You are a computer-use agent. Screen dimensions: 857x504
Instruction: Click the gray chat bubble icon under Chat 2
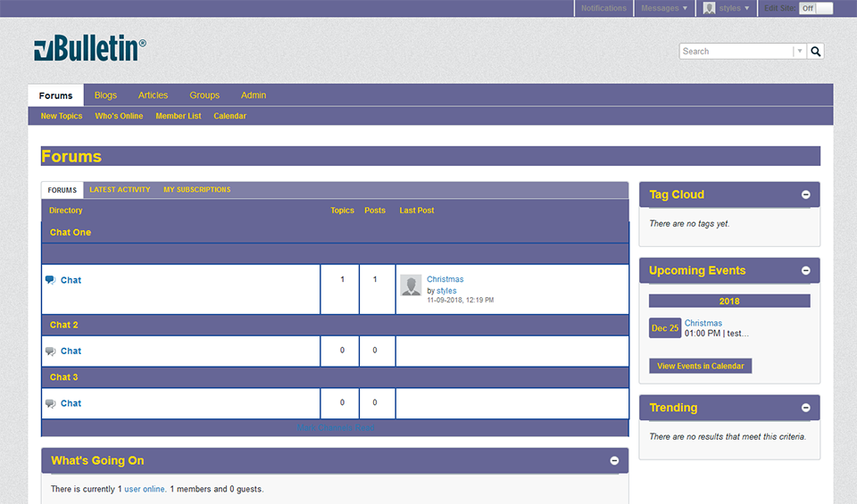[x=50, y=351]
